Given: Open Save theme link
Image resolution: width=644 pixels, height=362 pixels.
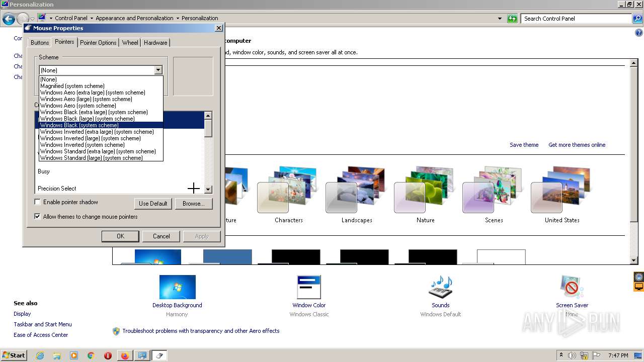Looking at the screenshot, I should 524,145.
